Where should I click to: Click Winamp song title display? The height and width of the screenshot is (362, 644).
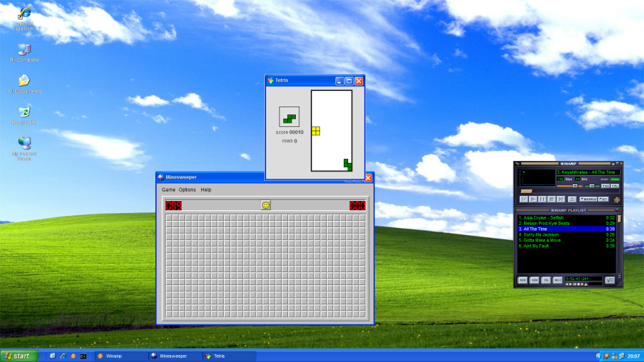[x=588, y=172]
